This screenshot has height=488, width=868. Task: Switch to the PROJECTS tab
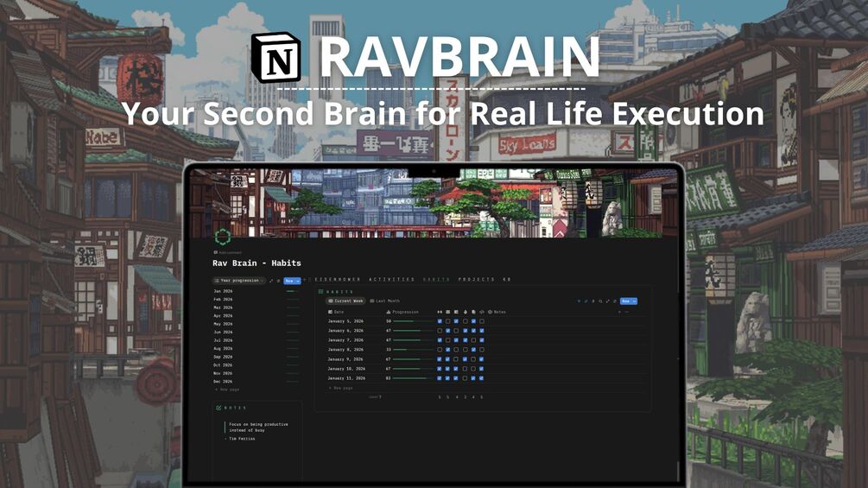point(477,279)
